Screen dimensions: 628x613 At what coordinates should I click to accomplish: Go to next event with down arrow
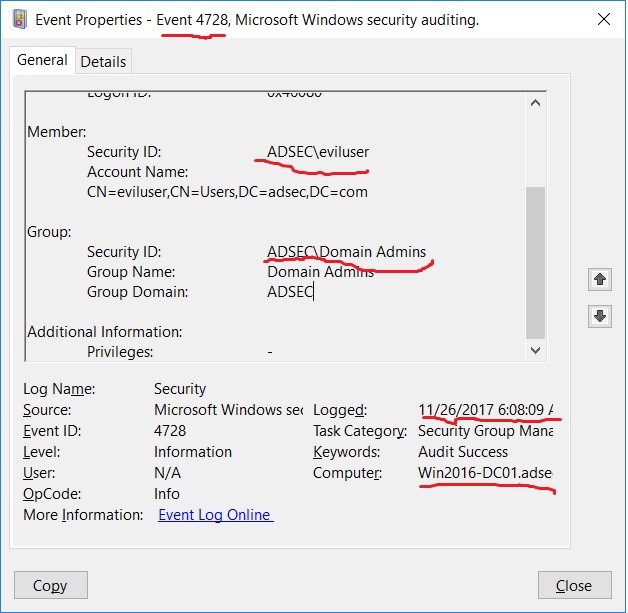click(600, 316)
